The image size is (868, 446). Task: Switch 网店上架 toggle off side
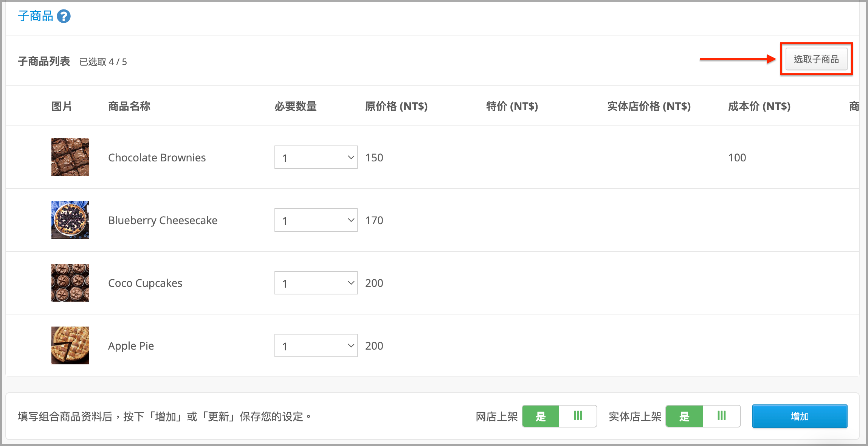point(578,416)
